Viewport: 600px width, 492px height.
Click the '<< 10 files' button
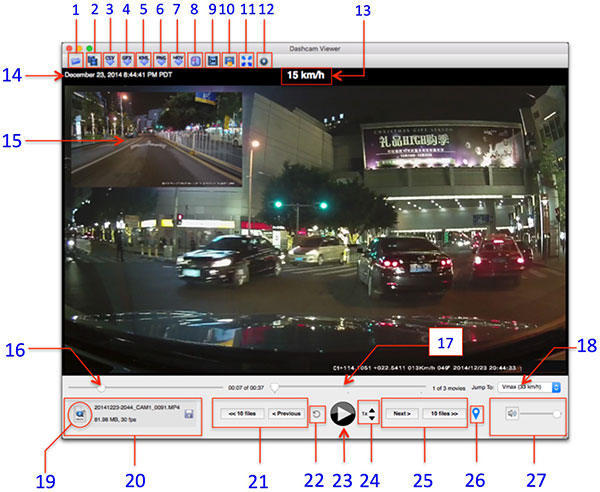pyautogui.click(x=238, y=412)
